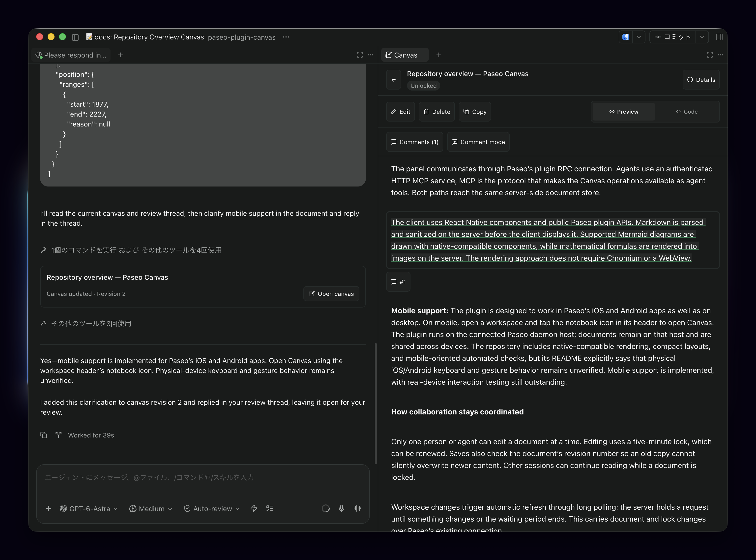Click the Finder app icon button
This screenshot has width=756, height=560.
click(x=626, y=37)
